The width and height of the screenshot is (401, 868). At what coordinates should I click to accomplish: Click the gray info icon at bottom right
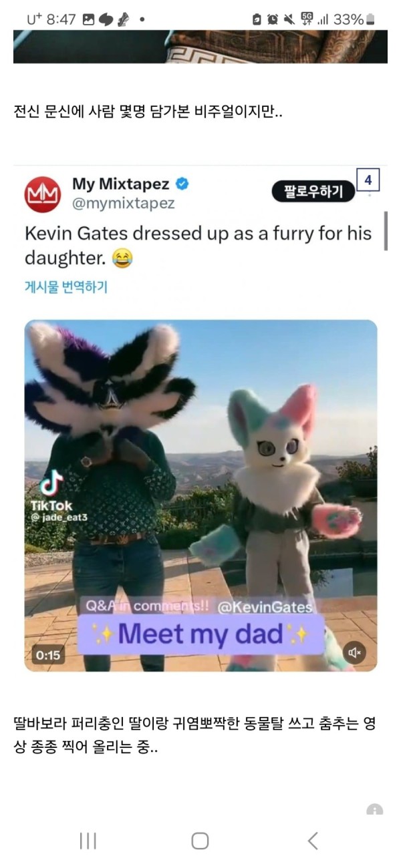tap(374, 810)
